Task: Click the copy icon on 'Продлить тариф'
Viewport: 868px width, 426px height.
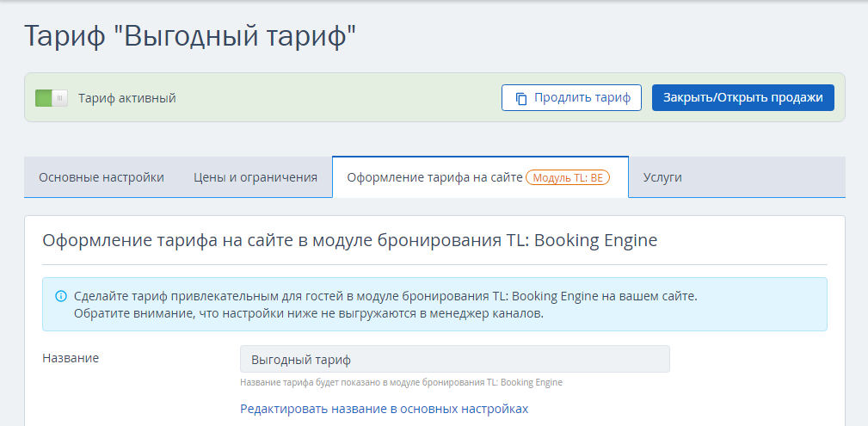Action: [x=521, y=99]
